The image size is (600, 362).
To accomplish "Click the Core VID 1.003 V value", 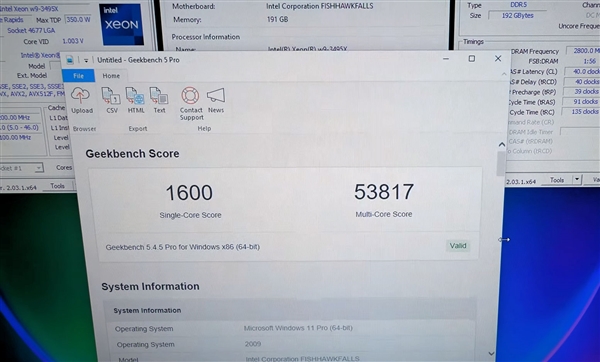I will click(73, 41).
